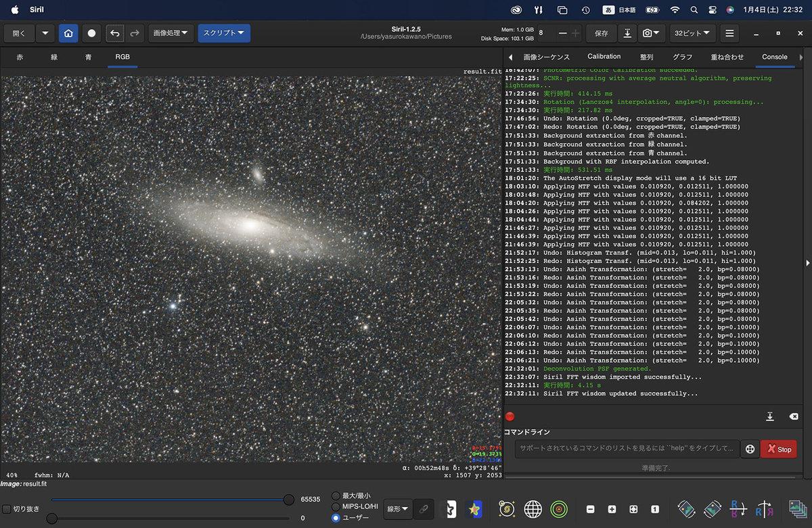
Task: Click the lower 0 cutoff slider handle
Action: tap(51, 519)
